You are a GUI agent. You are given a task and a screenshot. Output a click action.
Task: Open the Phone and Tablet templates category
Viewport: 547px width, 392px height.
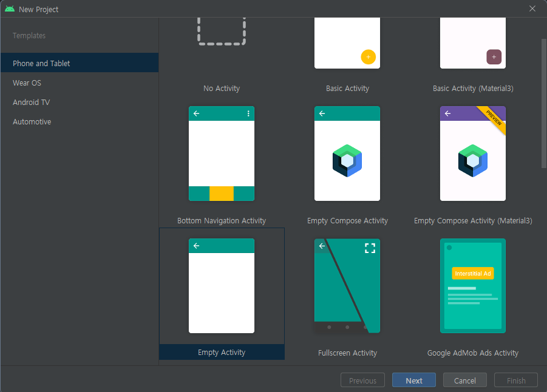(x=80, y=63)
